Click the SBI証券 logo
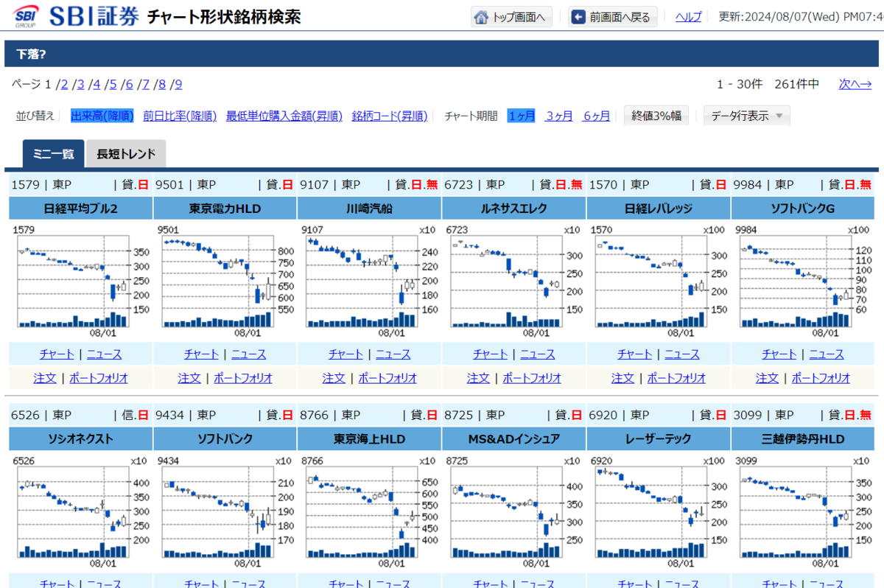This screenshot has height=588, width=884. pos(74,16)
